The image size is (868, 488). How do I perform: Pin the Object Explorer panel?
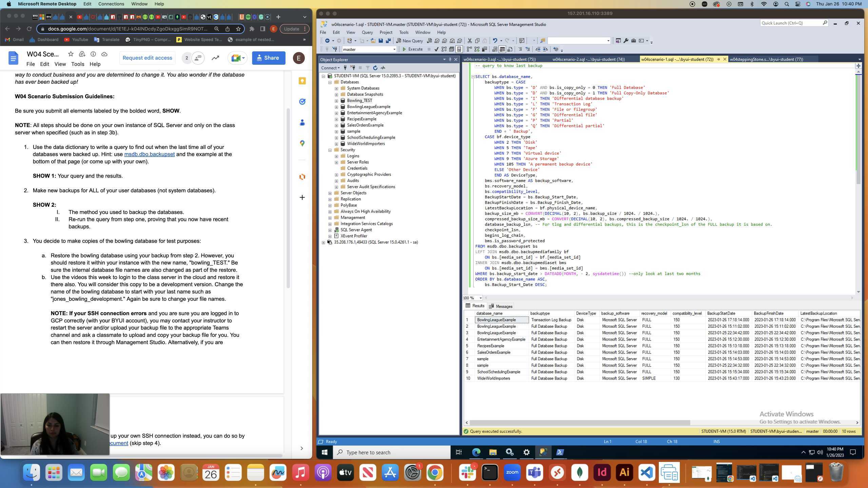(450, 59)
